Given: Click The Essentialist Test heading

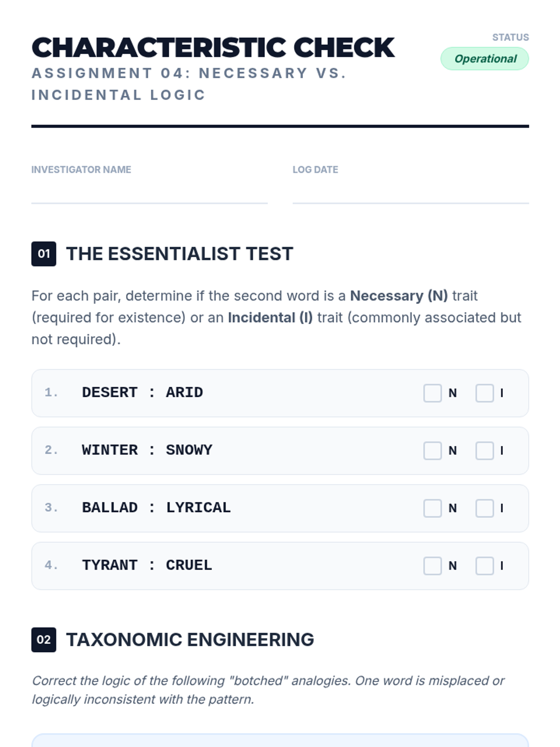Looking at the screenshot, I should 180,254.
